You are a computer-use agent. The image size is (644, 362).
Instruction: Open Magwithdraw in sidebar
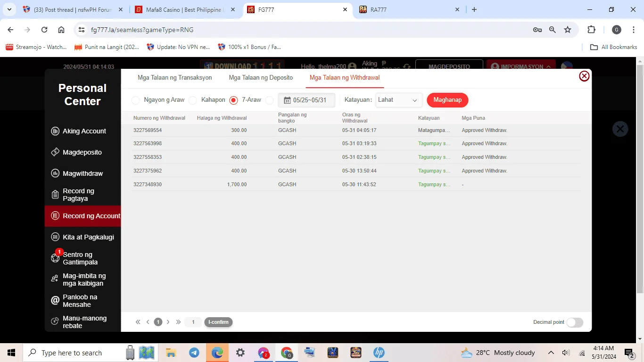[83, 173]
